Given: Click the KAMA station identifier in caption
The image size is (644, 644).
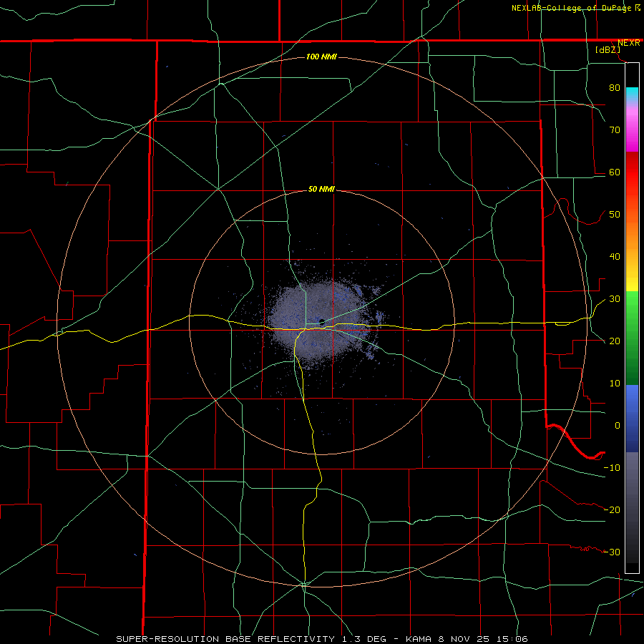Looking at the screenshot, I should 419,639.
